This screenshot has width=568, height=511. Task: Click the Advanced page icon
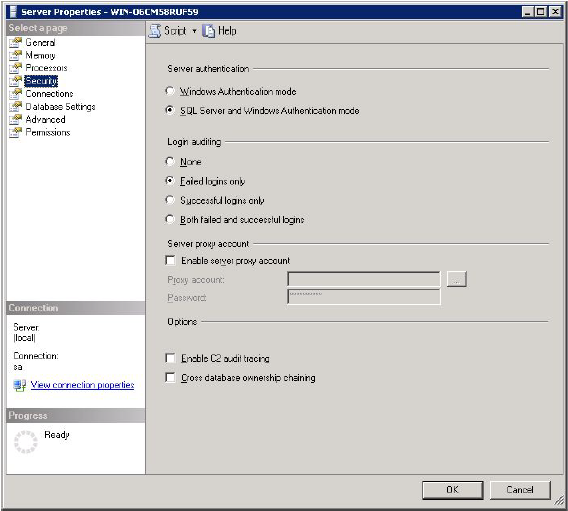15,120
